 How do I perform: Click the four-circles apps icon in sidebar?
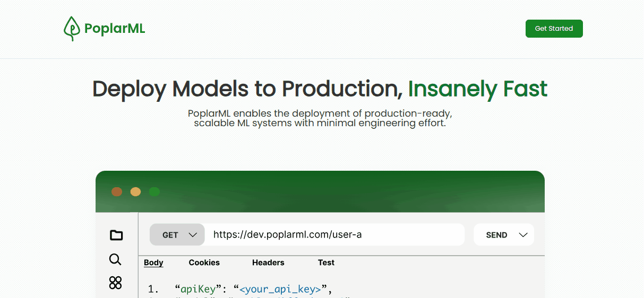pyautogui.click(x=115, y=283)
